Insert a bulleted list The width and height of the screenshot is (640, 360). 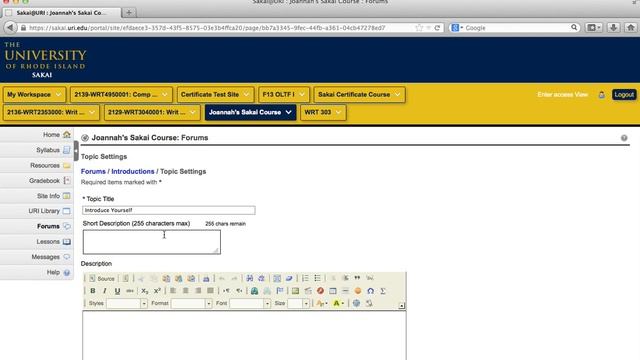click(318, 278)
